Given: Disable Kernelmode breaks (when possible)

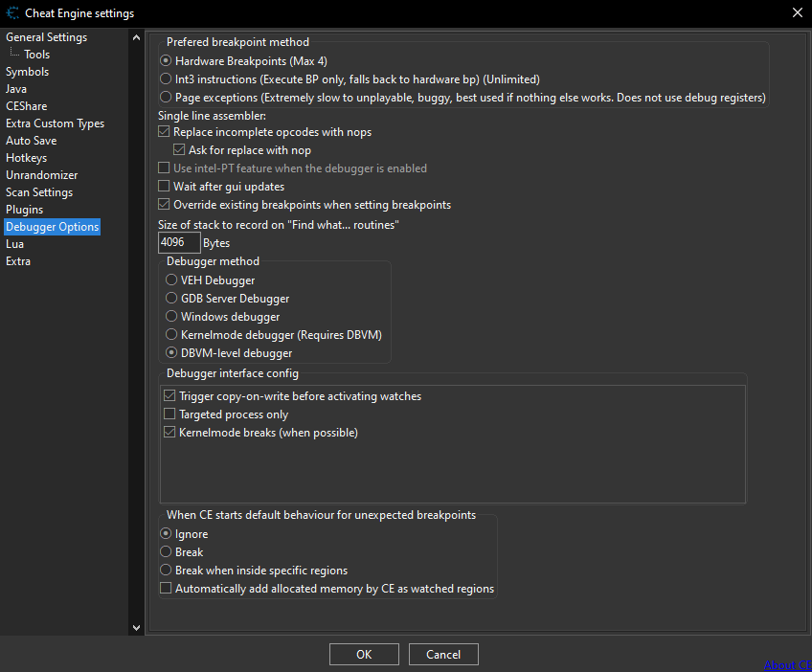Looking at the screenshot, I should (170, 433).
